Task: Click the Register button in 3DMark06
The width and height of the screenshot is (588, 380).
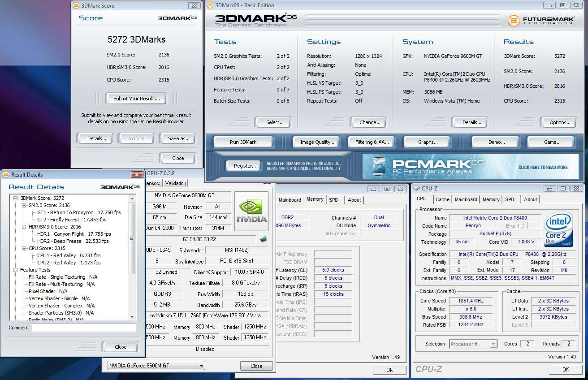Action: [x=244, y=166]
